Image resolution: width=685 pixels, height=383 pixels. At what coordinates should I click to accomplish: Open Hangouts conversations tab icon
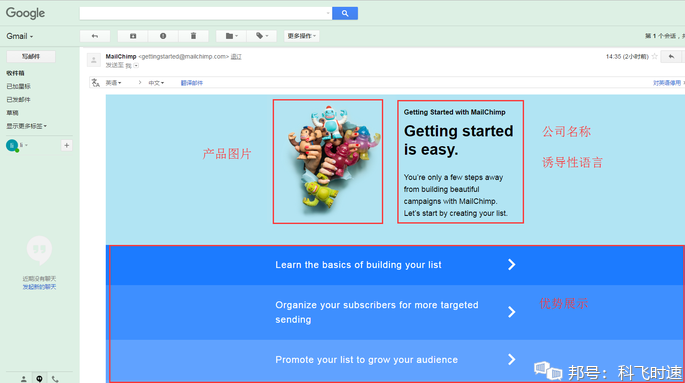point(39,379)
